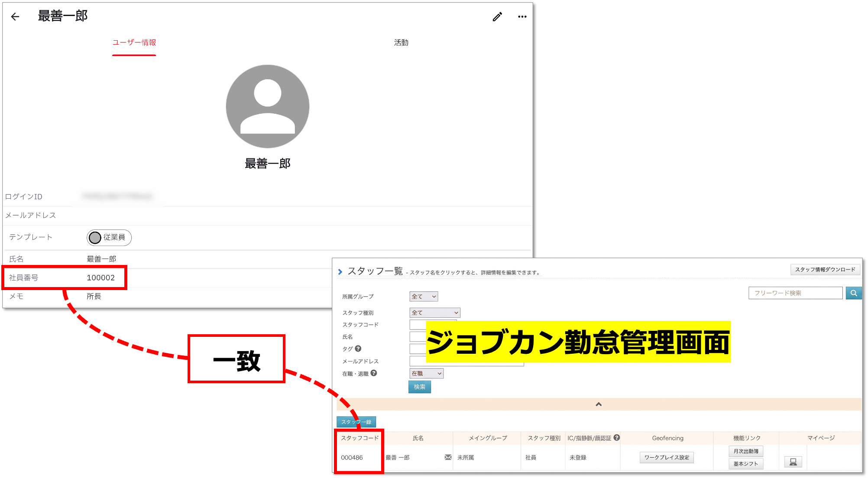Open the 所属グループ dropdown
The width and height of the screenshot is (868, 478).
pyautogui.click(x=424, y=297)
